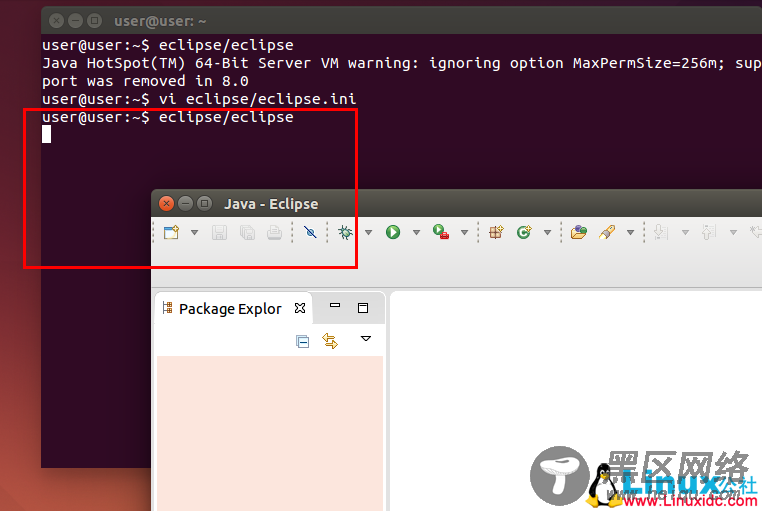
Task: Click the Save icon in Eclipse toolbar
Action: coord(220,233)
